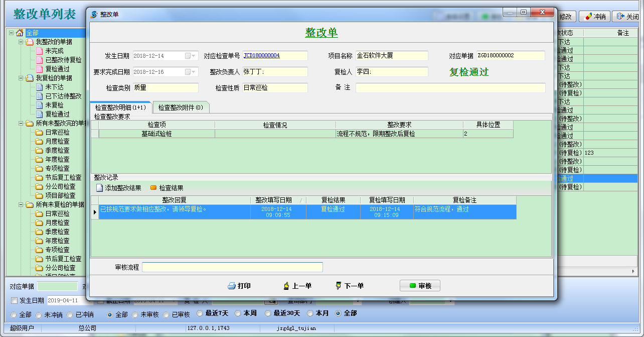
Task: Click the blue page icon beside 未复检
Action: (39, 105)
